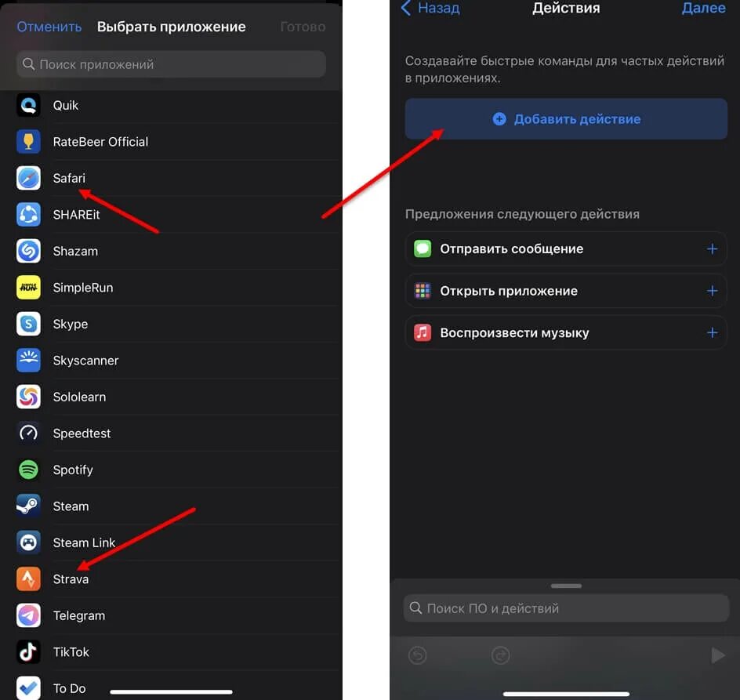Image resolution: width=740 pixels, height=700 pixels.
Task: Select the SHAREit app name
Action: [77, 215]
